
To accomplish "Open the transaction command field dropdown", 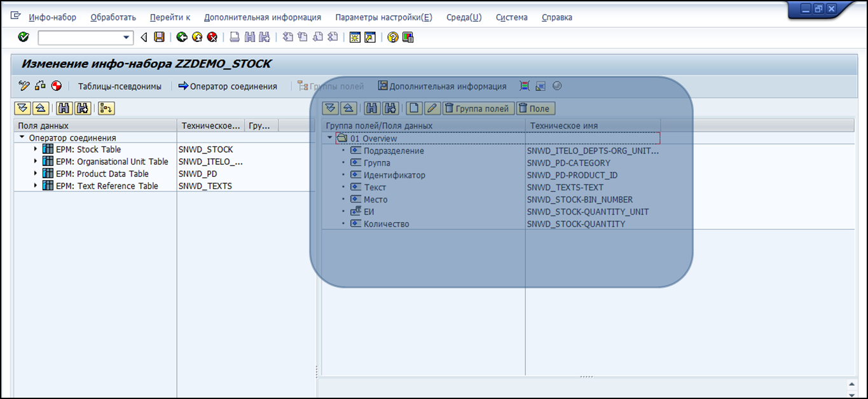I will tap(126, 38).
